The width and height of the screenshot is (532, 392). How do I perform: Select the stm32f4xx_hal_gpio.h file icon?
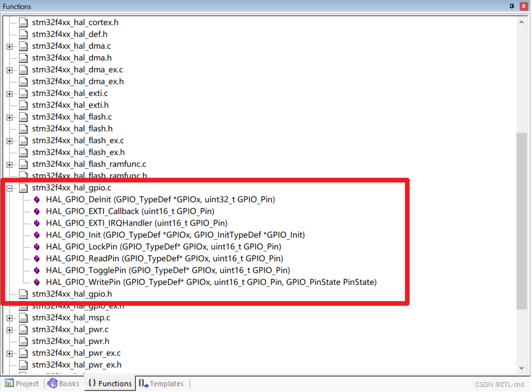[23, 294]
